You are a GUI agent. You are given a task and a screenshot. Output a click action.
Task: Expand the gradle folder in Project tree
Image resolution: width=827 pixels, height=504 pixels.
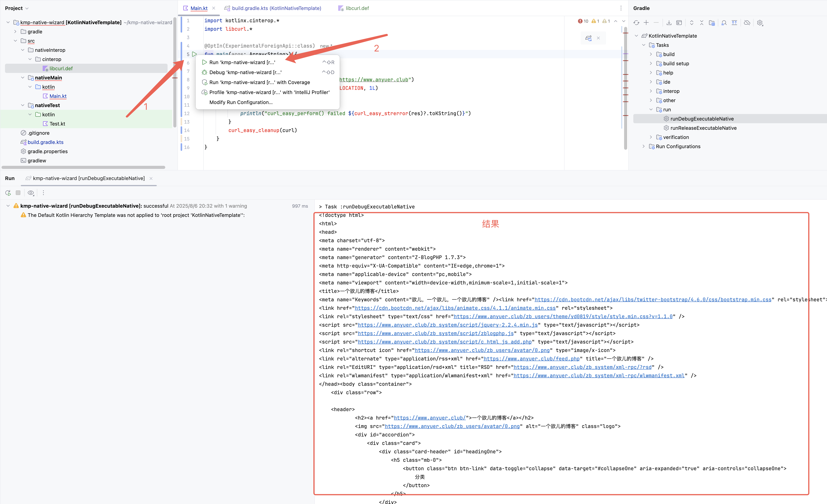[15, 31]
